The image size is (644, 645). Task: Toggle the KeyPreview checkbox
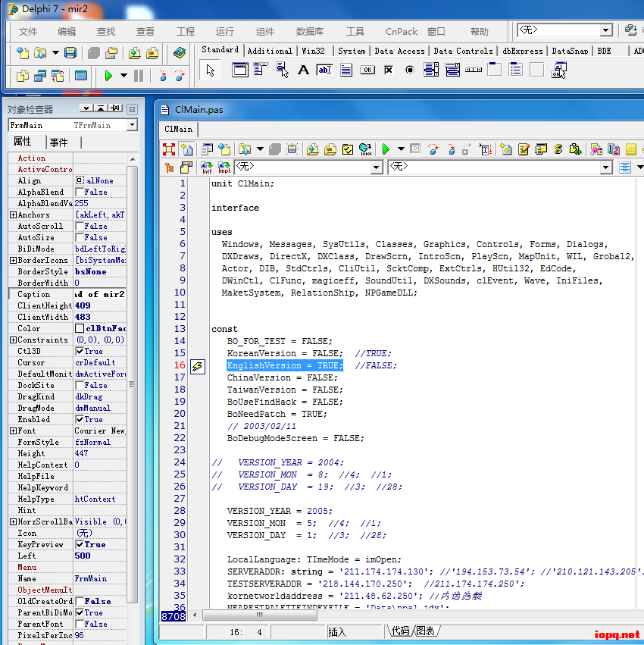80,545
